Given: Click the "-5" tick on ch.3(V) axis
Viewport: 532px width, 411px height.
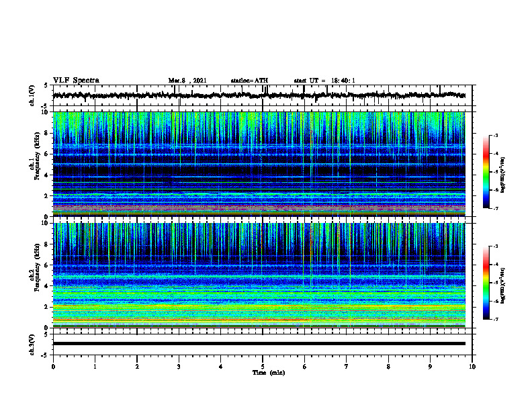Looking at the screenshot, I should coord(46,355).
